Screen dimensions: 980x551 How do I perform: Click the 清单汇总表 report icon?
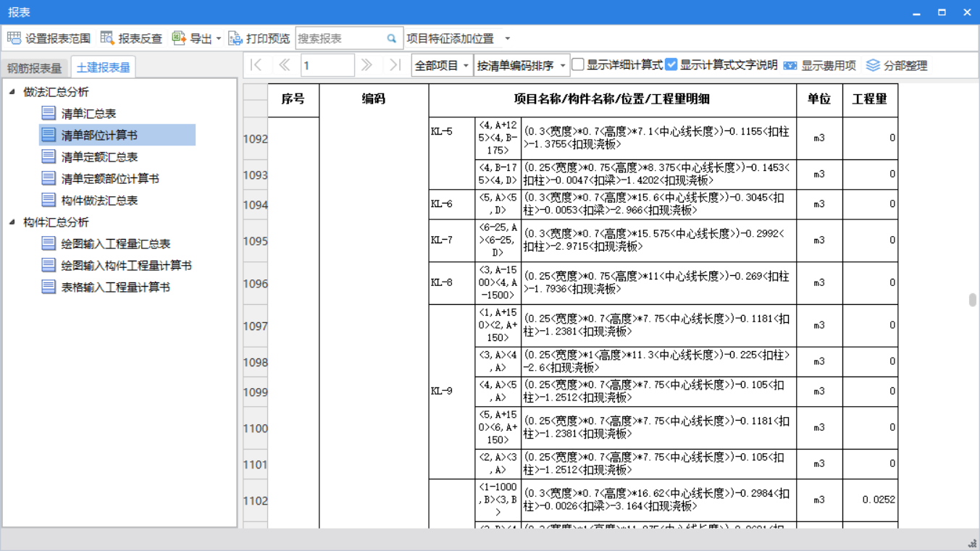coord(49,113)
